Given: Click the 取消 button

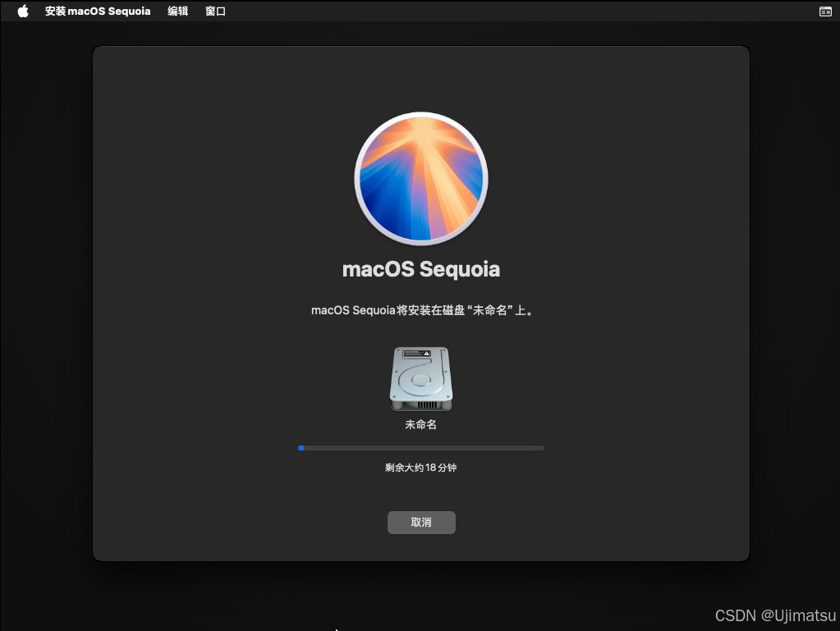Looking at the screenshot, I should coord(421,523).
